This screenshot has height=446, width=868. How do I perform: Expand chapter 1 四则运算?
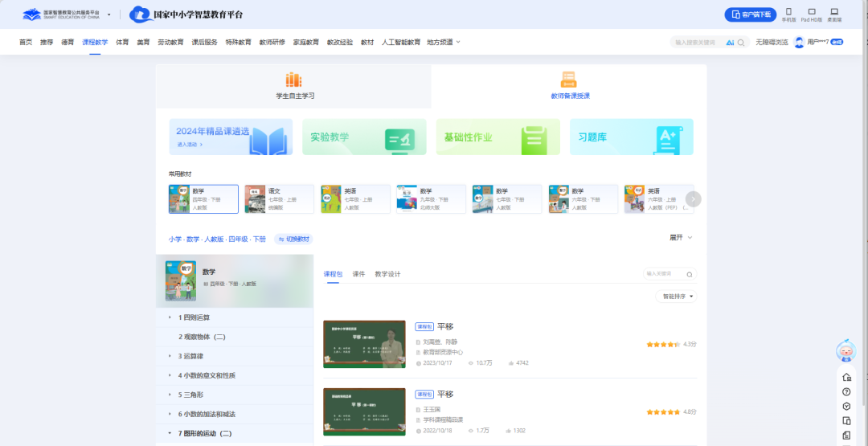click(235, 317)
